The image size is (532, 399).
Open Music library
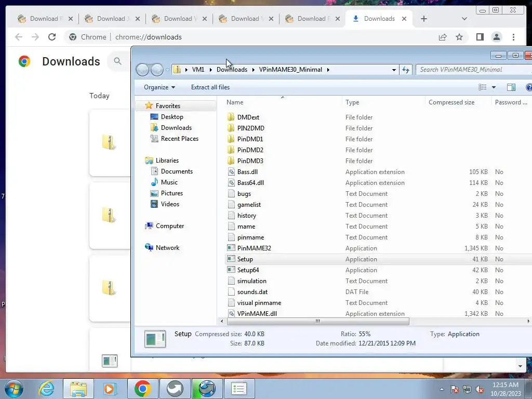169,182
